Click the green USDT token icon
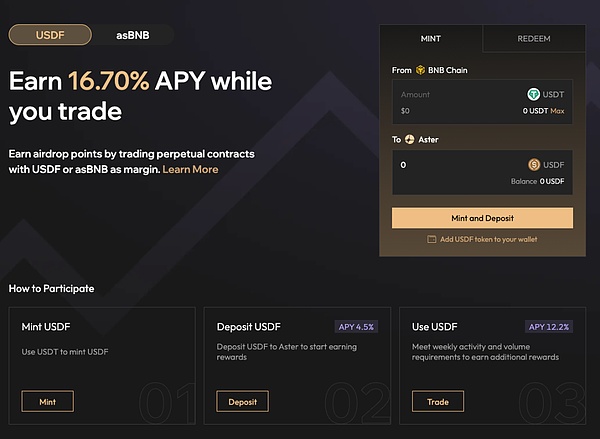The height and width of the screenshot is (439, 600). 533,94
